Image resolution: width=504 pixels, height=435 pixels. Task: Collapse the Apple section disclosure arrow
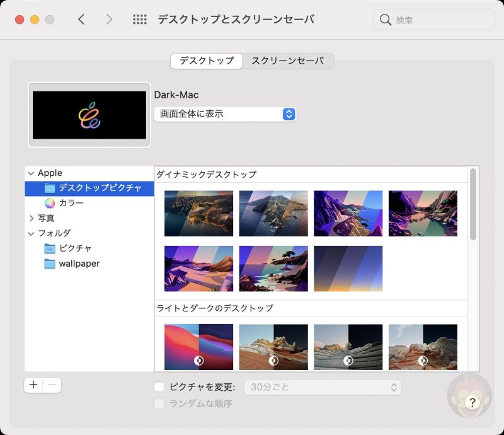coord(31,173)
